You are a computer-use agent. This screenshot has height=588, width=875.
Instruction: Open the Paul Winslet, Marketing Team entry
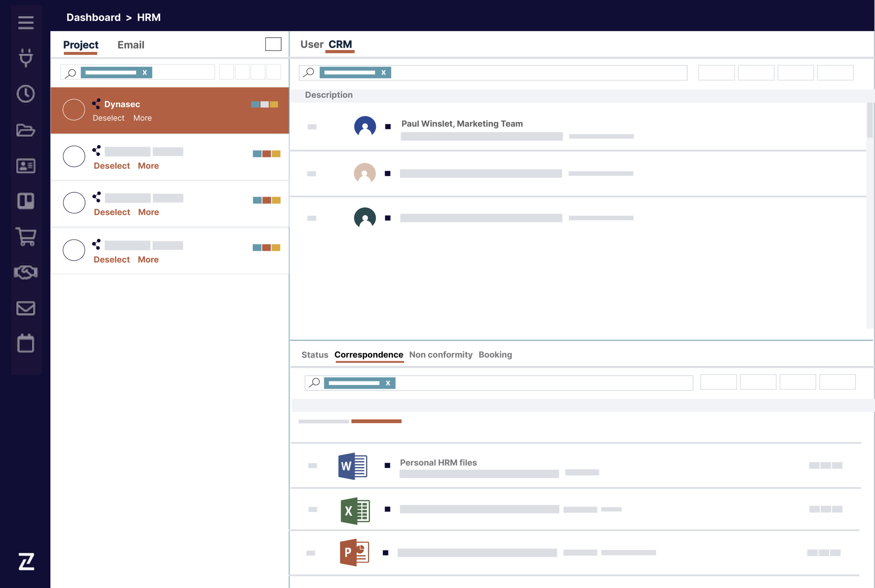(x=462, y=123)
